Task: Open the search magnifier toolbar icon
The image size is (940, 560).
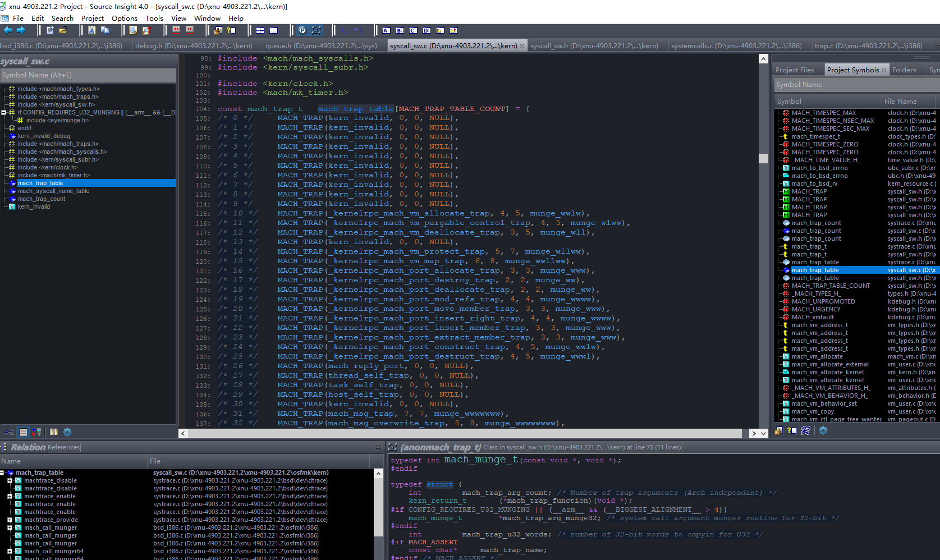Action: point(133,30)
